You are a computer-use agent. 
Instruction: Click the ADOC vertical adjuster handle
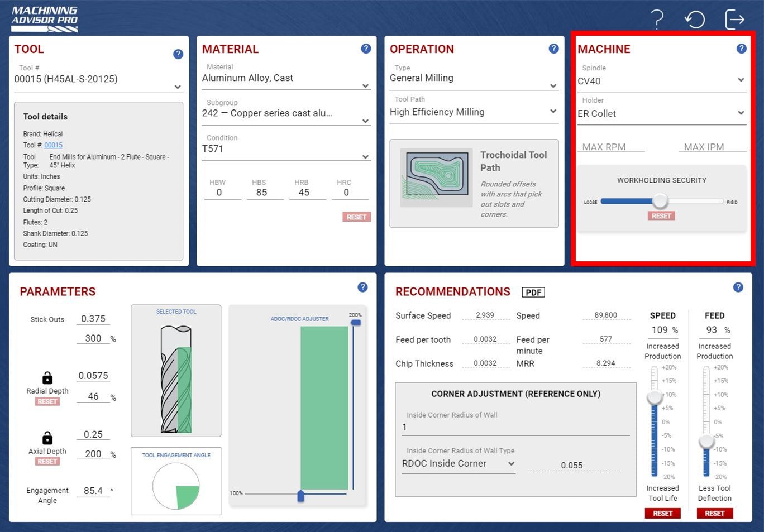click(x=355, y=323)
